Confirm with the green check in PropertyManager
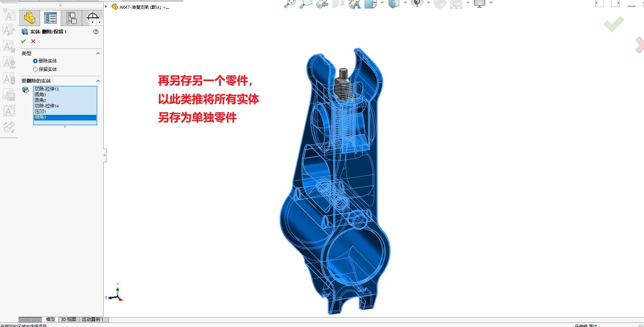 point(24,41)
